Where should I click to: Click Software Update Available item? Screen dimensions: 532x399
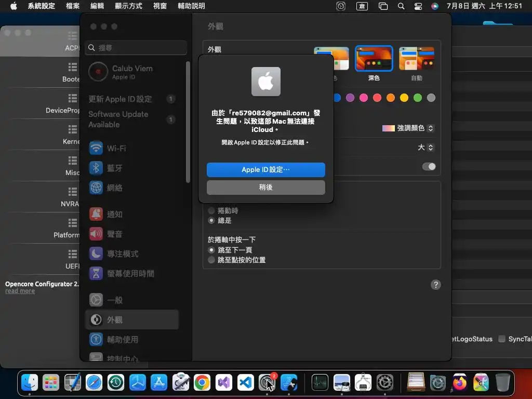click(131, 119)
